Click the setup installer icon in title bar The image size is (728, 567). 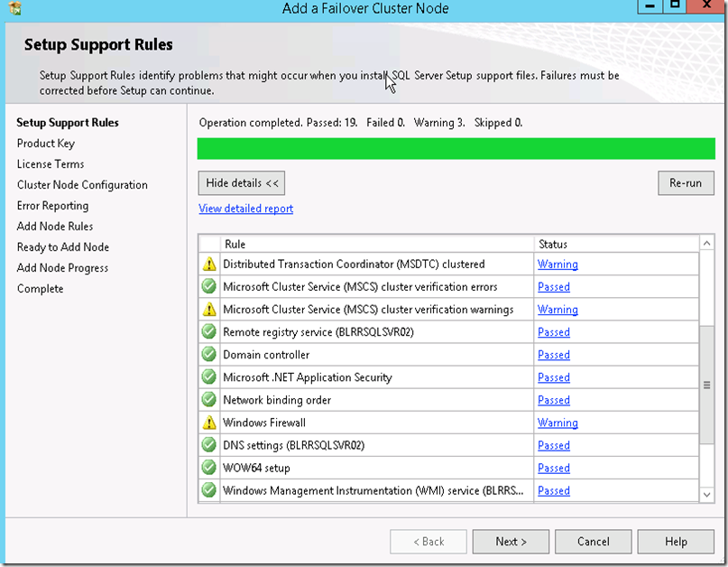coord(14,7)
